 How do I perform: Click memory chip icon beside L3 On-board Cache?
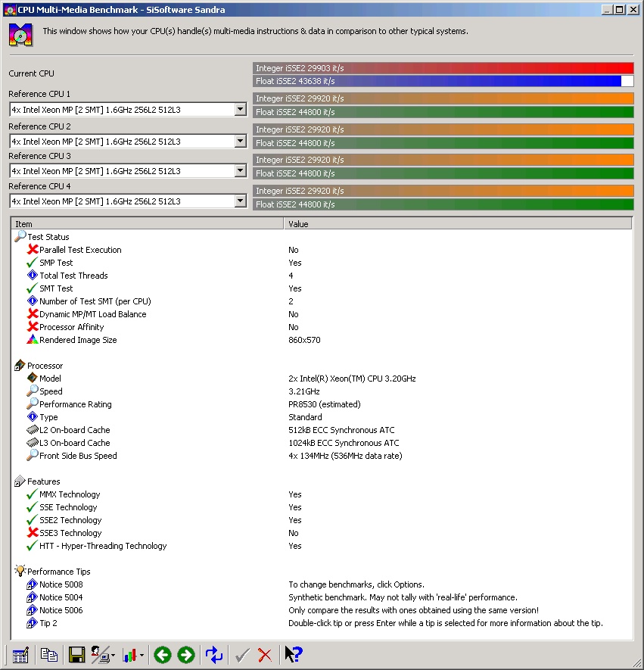click(33, 442)
